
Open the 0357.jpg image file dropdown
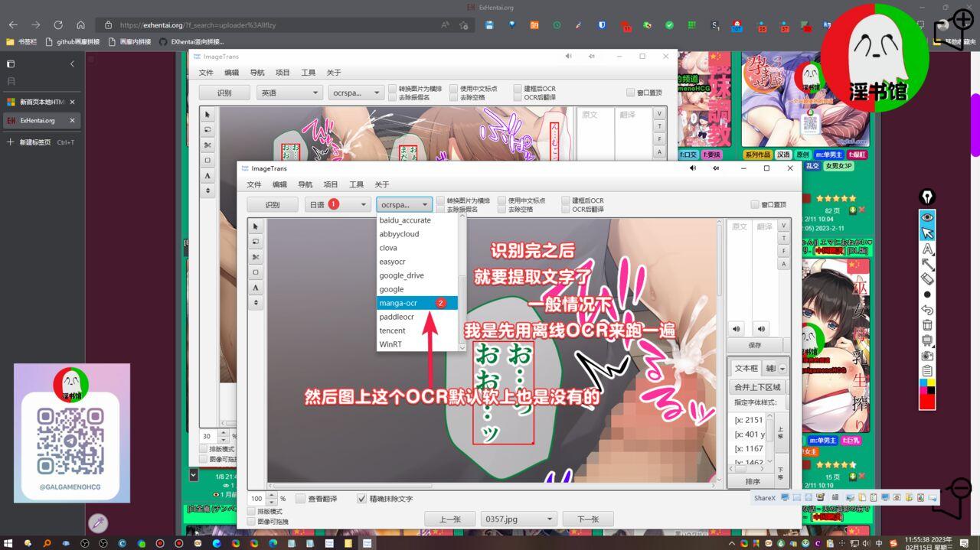(518, 519)
